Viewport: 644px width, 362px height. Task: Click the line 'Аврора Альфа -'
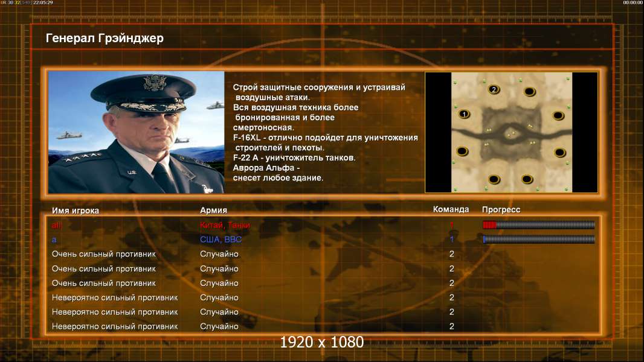tap(266, 168)
